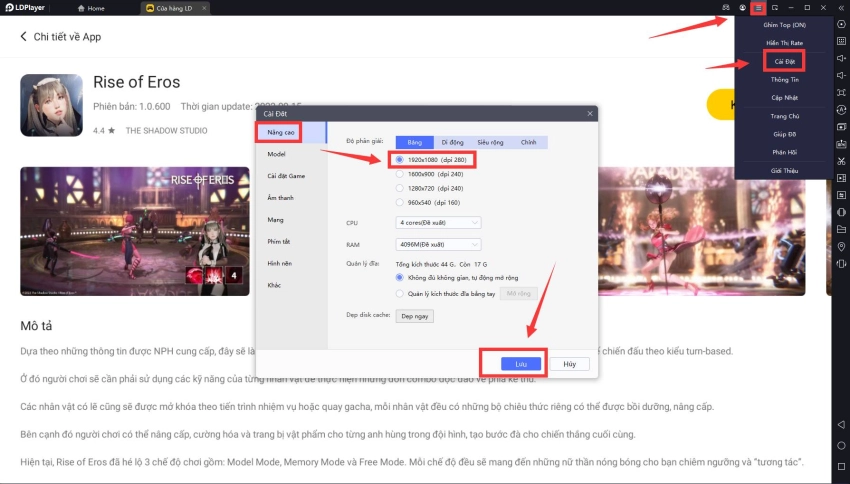This screenshot has height=484, width=850.
Task: Choose Giới Thiệu in the dropdown menu
Action: point(784,171)
